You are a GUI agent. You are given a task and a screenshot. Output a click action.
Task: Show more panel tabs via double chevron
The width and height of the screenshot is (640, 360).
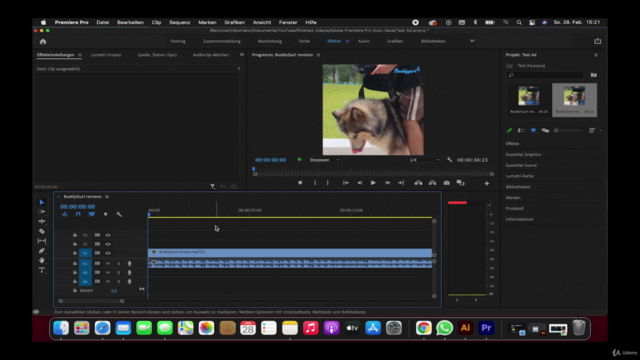point(242,55)
